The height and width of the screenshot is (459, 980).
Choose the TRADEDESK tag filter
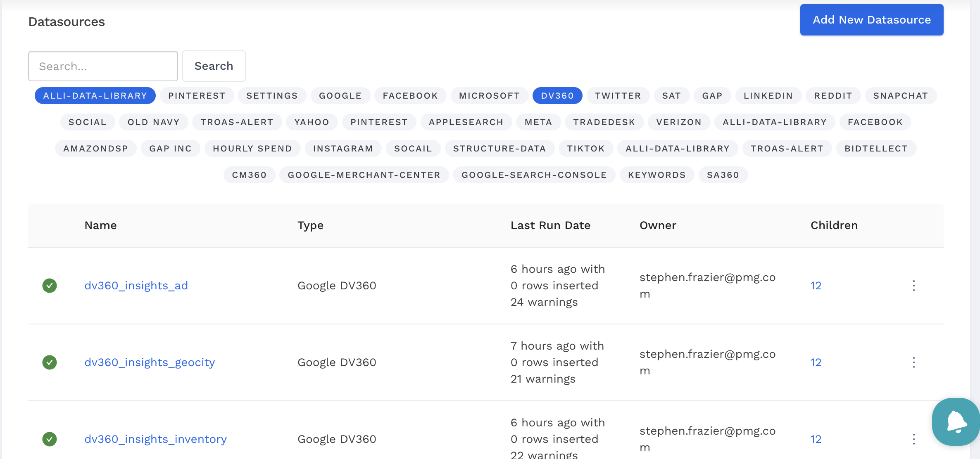pos(604,122)
